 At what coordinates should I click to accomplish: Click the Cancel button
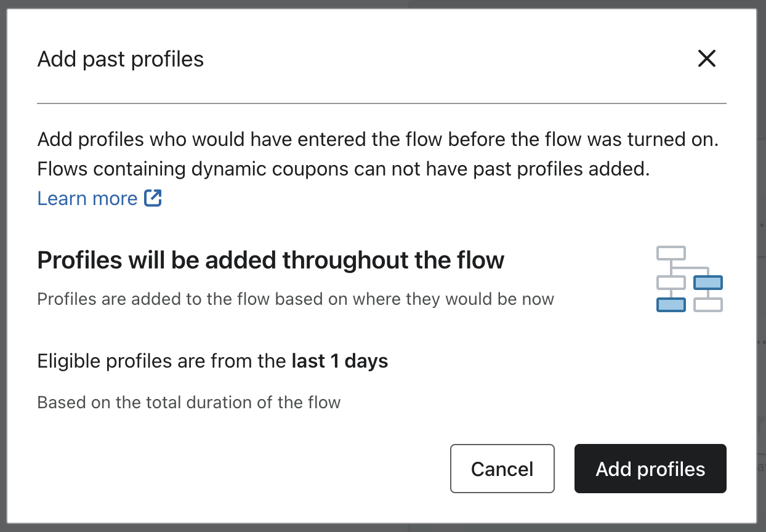(x=502, y=469)
